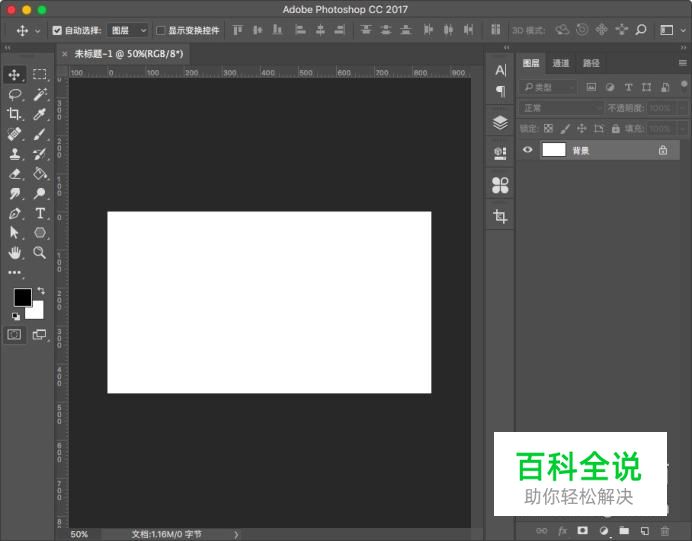Select the Pen tool
Image resolution: width=692 pixels, height=541 pixels.
15,213
